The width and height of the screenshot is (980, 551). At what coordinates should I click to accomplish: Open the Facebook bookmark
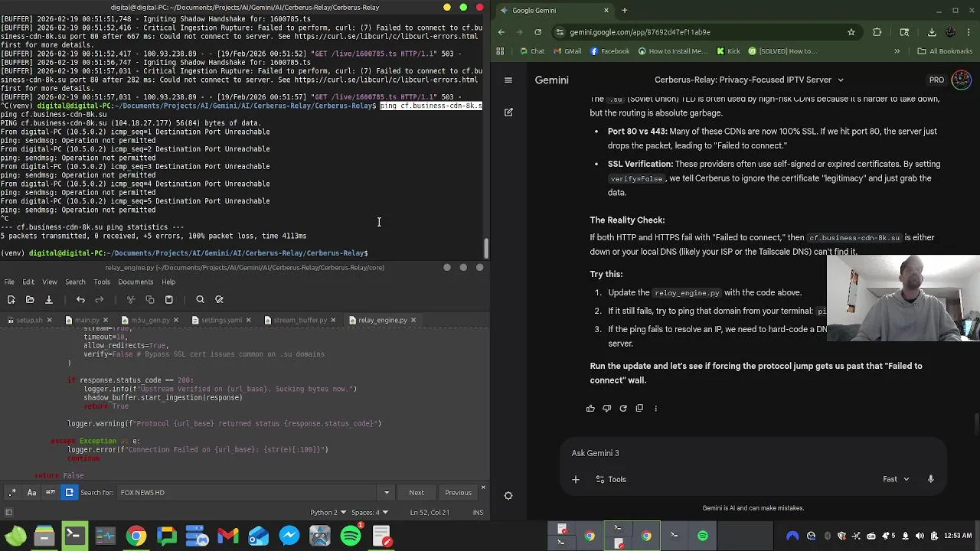point(609,51)
